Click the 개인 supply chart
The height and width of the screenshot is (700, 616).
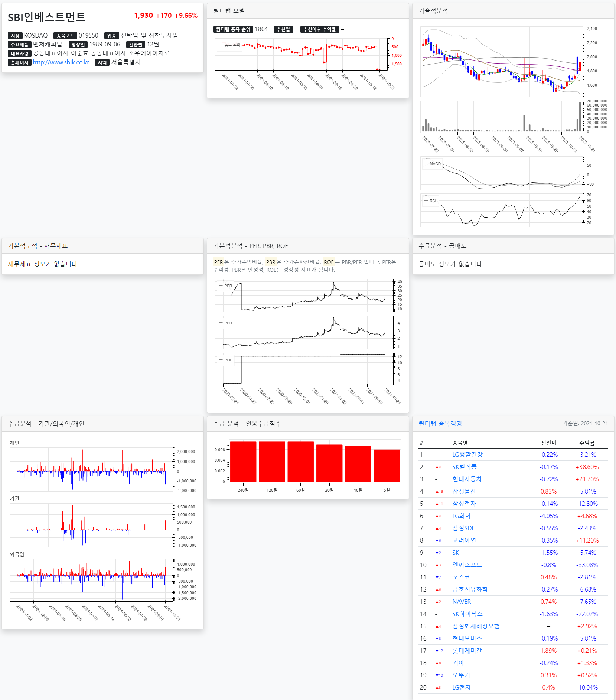click(91, 469)
